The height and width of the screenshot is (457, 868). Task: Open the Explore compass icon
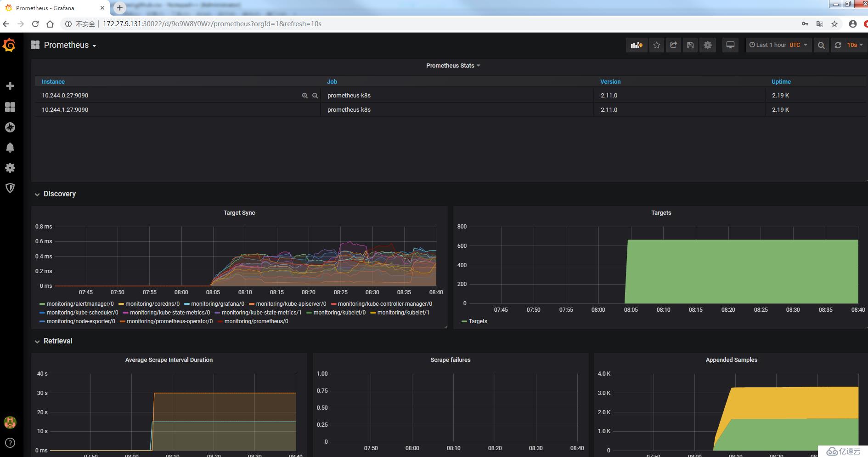(10, 127)
